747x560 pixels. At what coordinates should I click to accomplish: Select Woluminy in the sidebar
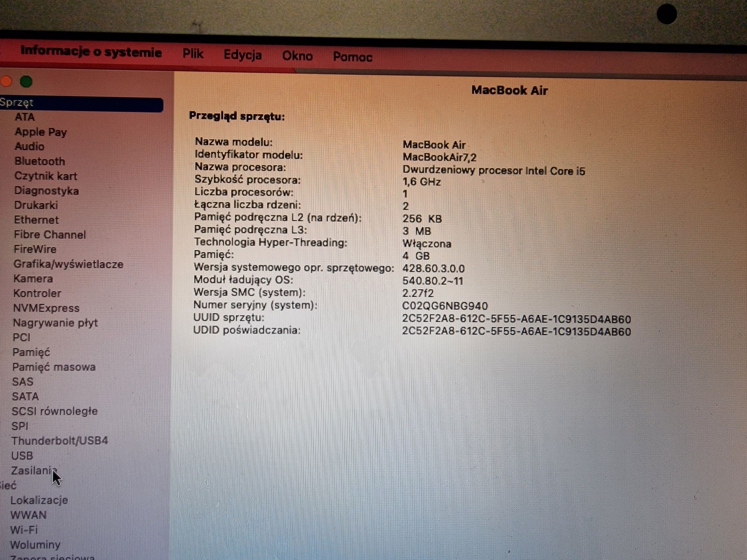coord(35,545)
